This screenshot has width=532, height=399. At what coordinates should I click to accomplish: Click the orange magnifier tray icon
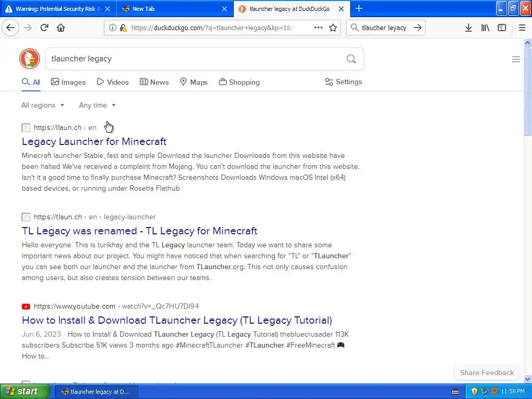[494, 391]
